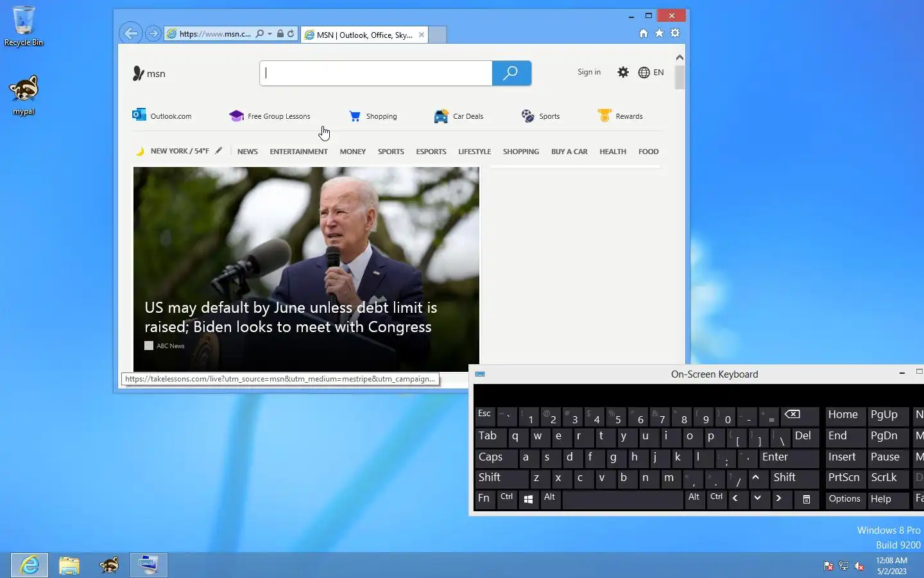
Task: Click the right arrow key on keyboard
Action: click(x=780, y=499)
